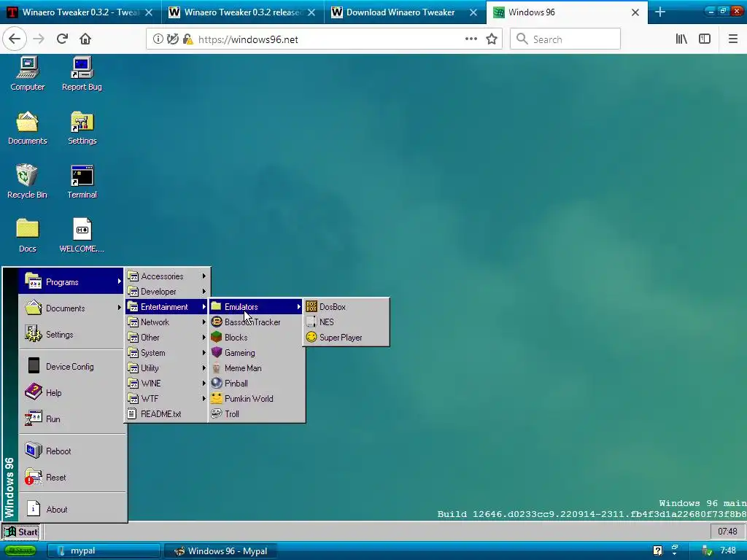Expand Documents submenu in Start menu
This screenshot has height=560, width=747.
pos(72,308)
